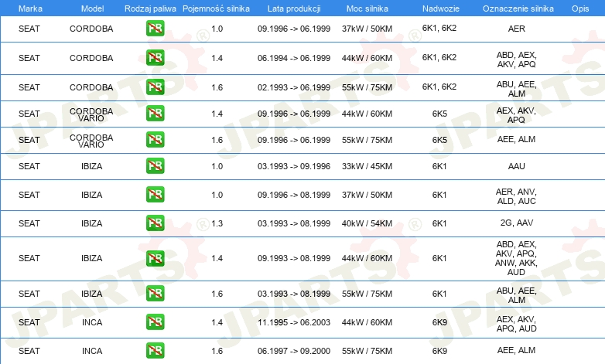Click engine codes AEE, ALM in Inca row
This screenshot has height=364, width=605.
[516, 350]
